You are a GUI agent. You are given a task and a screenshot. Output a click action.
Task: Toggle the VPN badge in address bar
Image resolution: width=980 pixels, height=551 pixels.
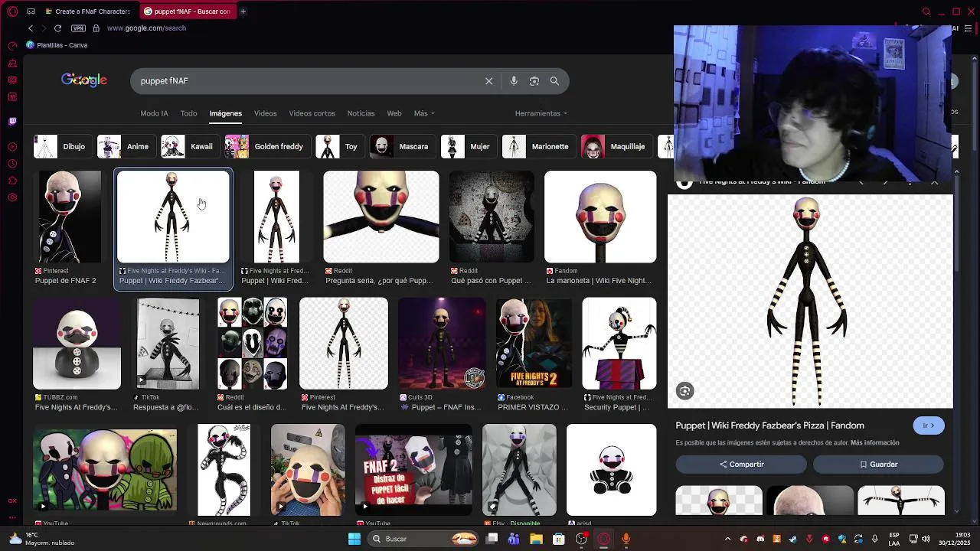(78, 28)
